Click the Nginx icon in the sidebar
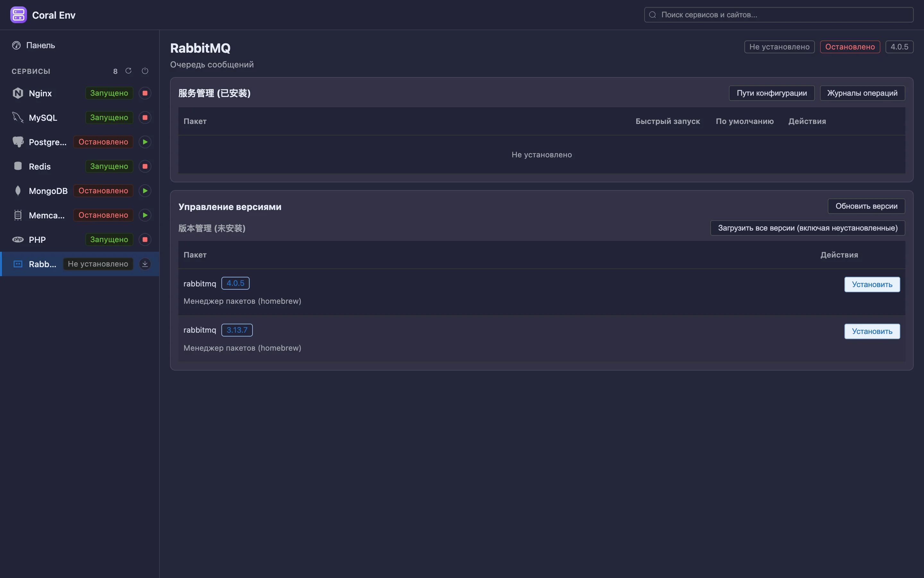 pos(18,93)
